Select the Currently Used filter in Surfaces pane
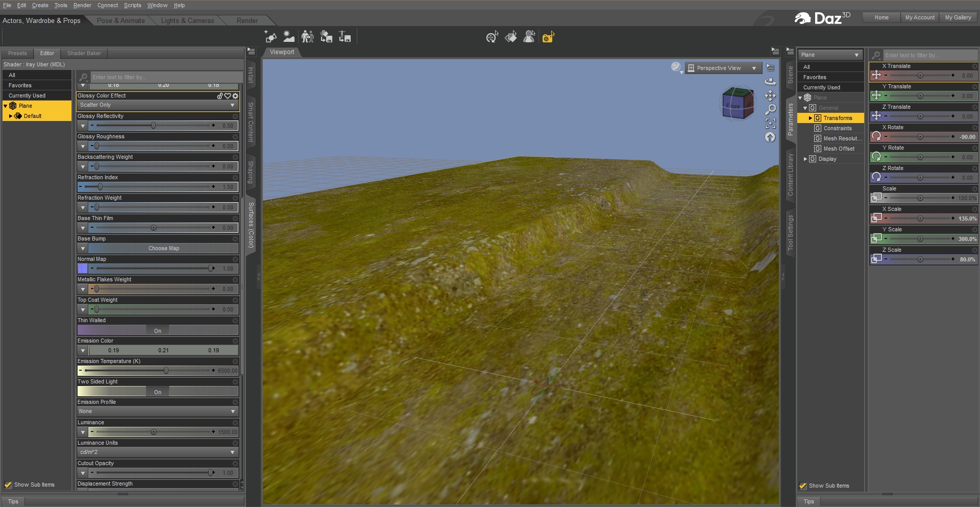 pos(37,95)
